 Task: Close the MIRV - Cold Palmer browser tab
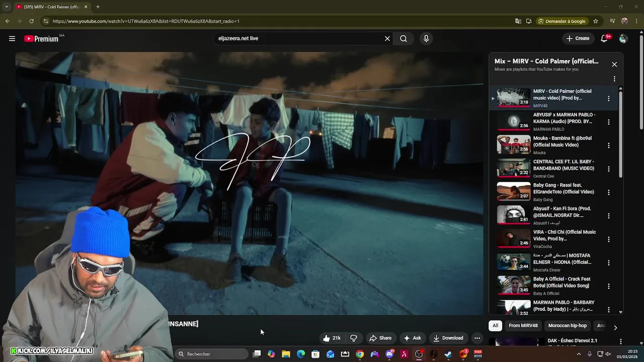pyautogui.click(x=86, y=7)
